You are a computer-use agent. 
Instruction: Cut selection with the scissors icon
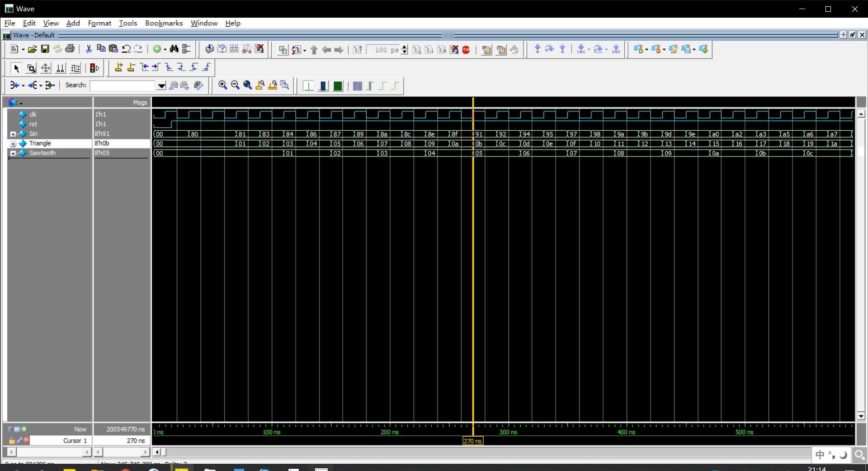pyautogui.click(x=89, y=49)
